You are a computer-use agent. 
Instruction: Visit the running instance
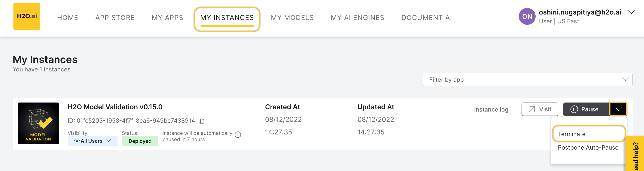(539, 109)
